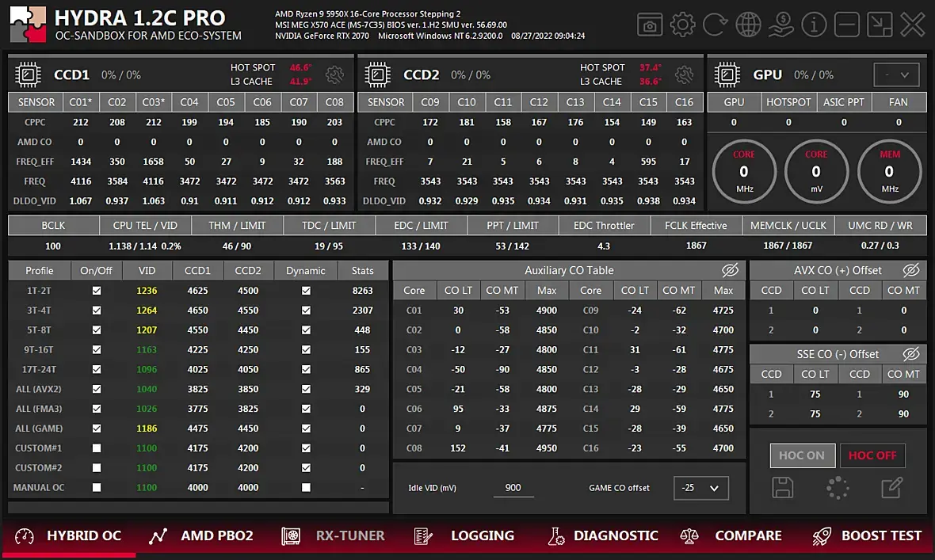This screenshot has height=560, width=935.
Task: Click the BCLK header button
Action: tap(54, 226)
